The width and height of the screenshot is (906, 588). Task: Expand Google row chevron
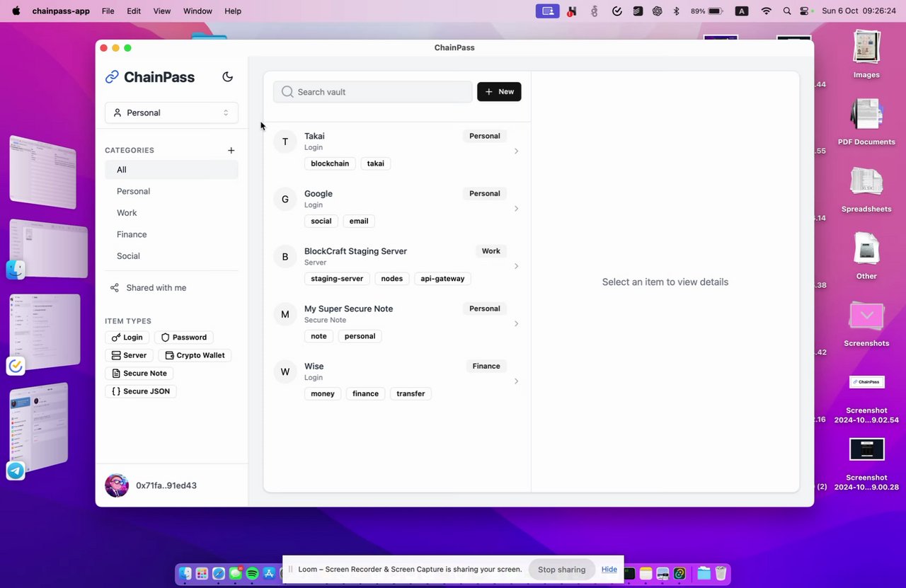click(516, 209)
